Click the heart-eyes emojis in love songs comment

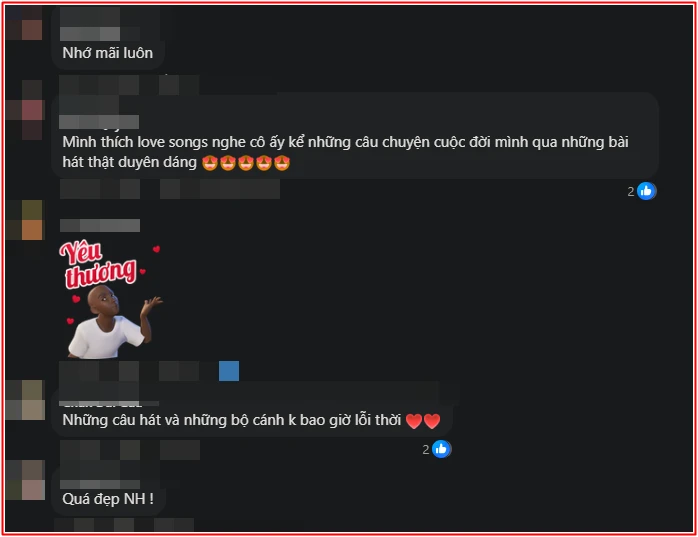coord(246,163)
